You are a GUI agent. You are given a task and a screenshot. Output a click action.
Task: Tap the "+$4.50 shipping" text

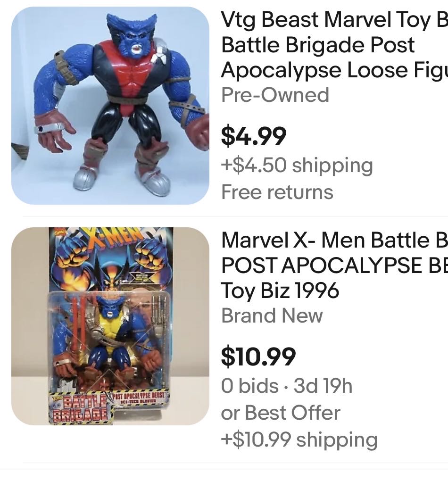[297, 165]
